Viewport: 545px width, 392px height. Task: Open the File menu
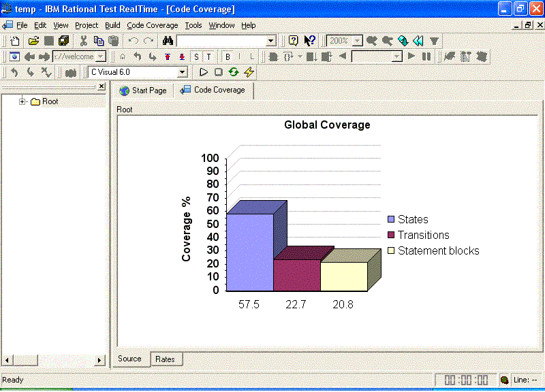(22, 25)
